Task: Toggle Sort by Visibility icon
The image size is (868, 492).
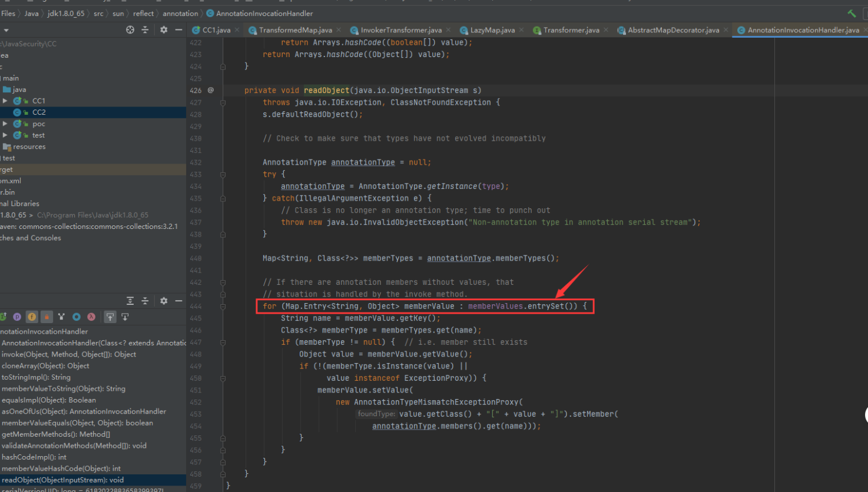Action: point(61,317)
